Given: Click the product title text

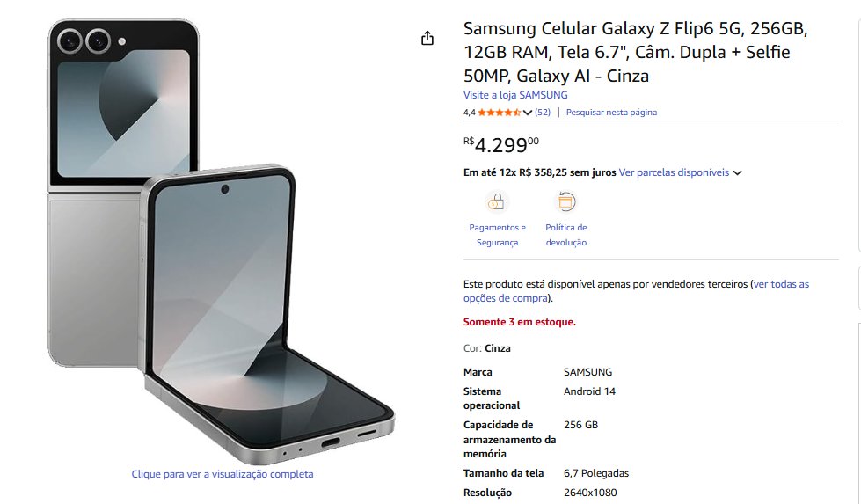Looking at the screenshot, I should pos(635,52).
